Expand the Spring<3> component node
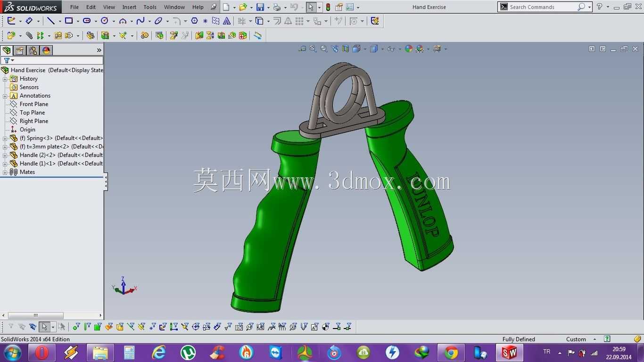Viewport: 644px width, 362px height. (x=5, y=138)
